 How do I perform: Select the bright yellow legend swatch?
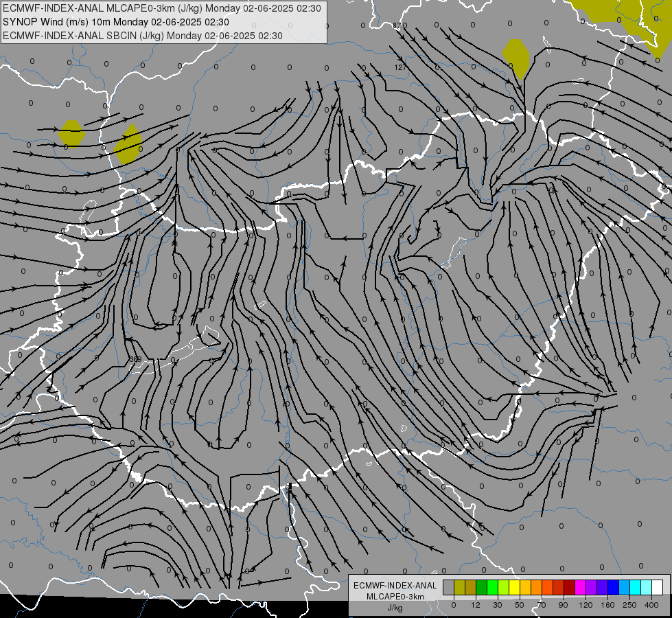click(515, 587)
